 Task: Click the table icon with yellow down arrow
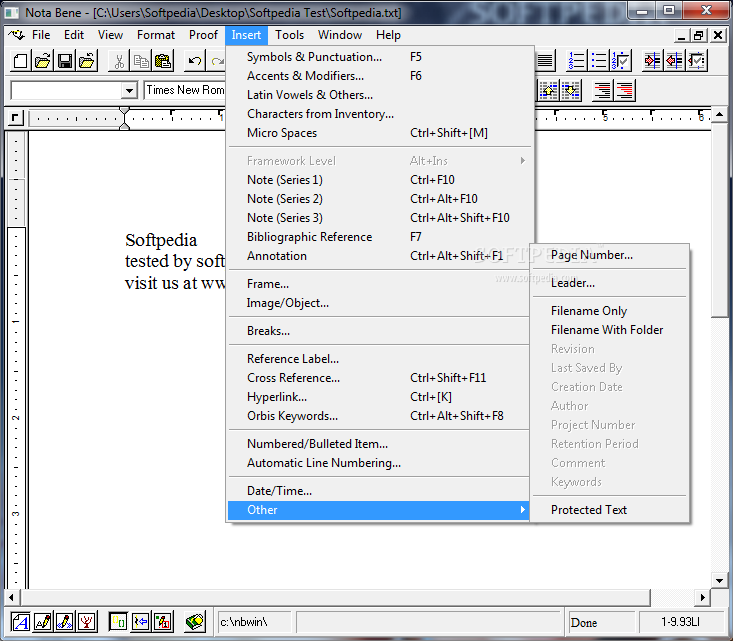coord(571,90)
